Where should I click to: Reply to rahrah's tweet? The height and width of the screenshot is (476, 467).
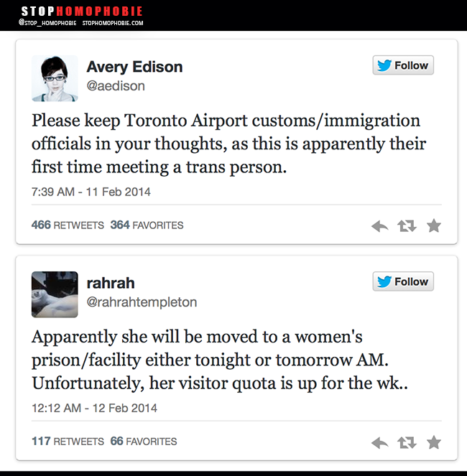tap(379, 442)
